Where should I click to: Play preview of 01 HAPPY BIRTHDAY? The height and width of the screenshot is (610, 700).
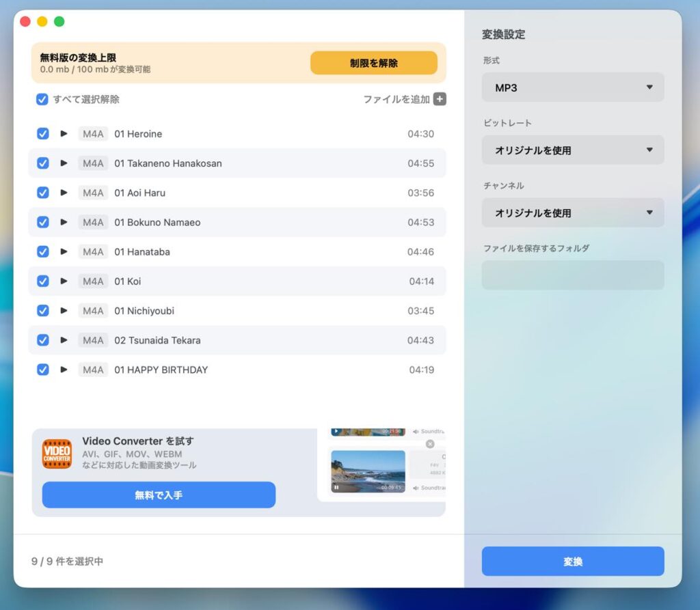[64, 370]
